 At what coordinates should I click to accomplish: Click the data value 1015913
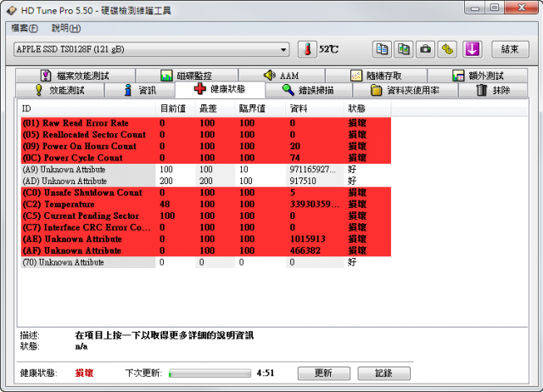(308, 239)
